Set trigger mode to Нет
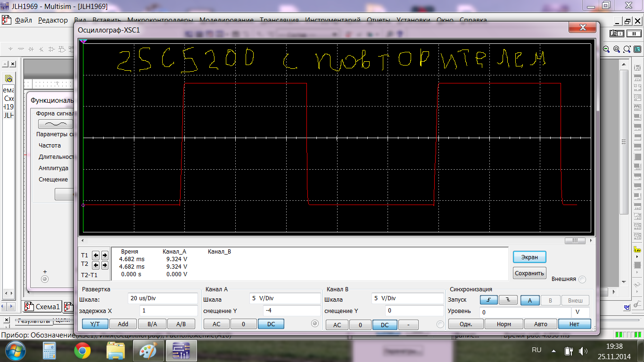This screenshot has width=644, height=362. [x=574, y=324]
